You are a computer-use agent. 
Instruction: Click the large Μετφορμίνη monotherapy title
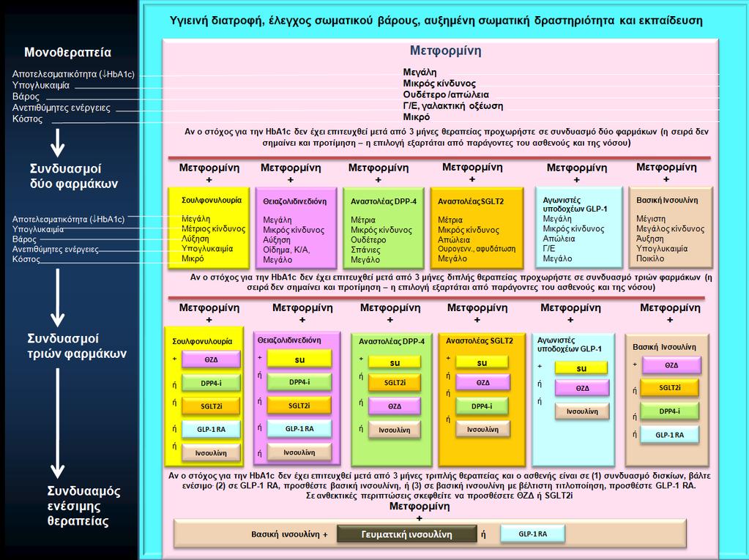pos(446,51)
